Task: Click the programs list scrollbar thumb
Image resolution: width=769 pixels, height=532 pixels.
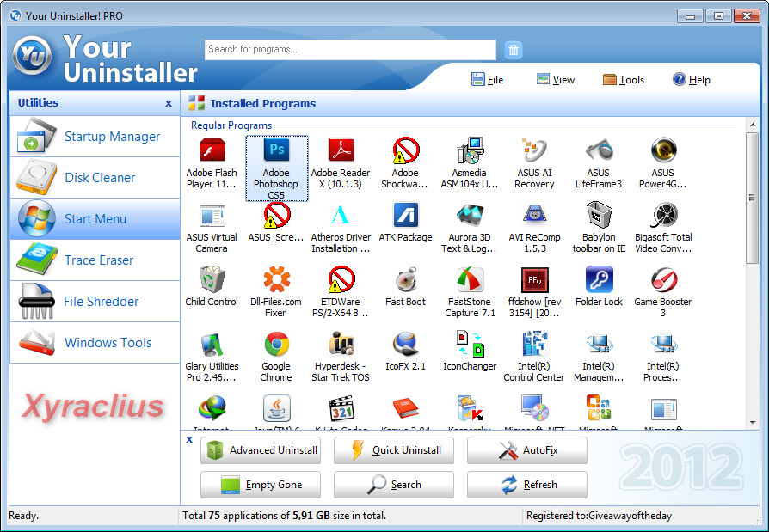Action: tap(753, 198)
